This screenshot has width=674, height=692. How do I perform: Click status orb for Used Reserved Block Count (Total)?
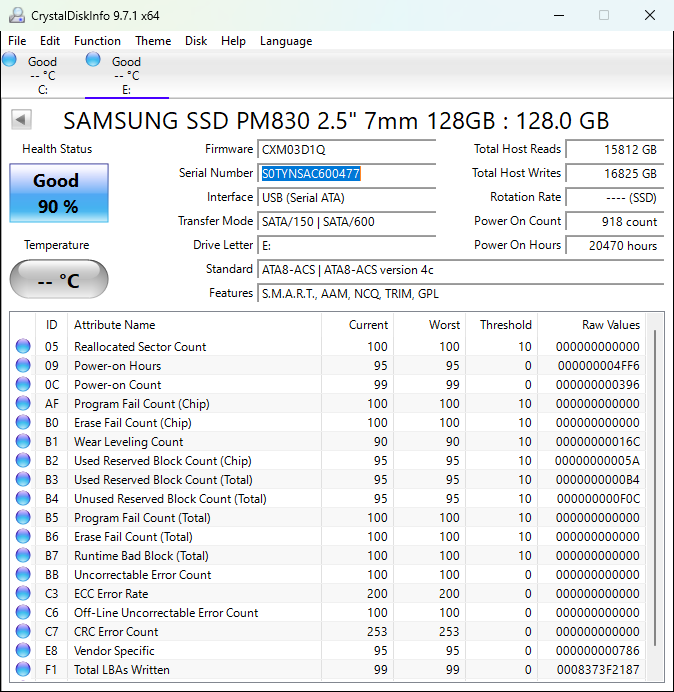[x=23, y=479]
